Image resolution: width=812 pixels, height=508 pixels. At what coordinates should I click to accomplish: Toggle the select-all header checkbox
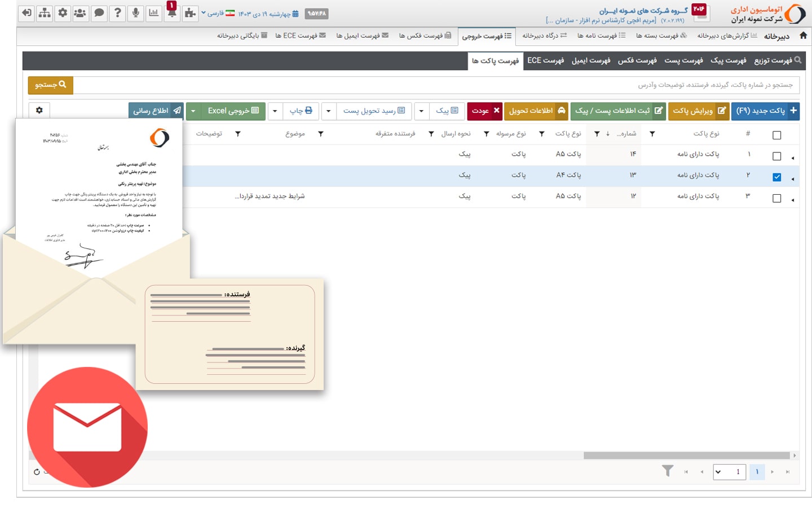(x=776, y=135)
